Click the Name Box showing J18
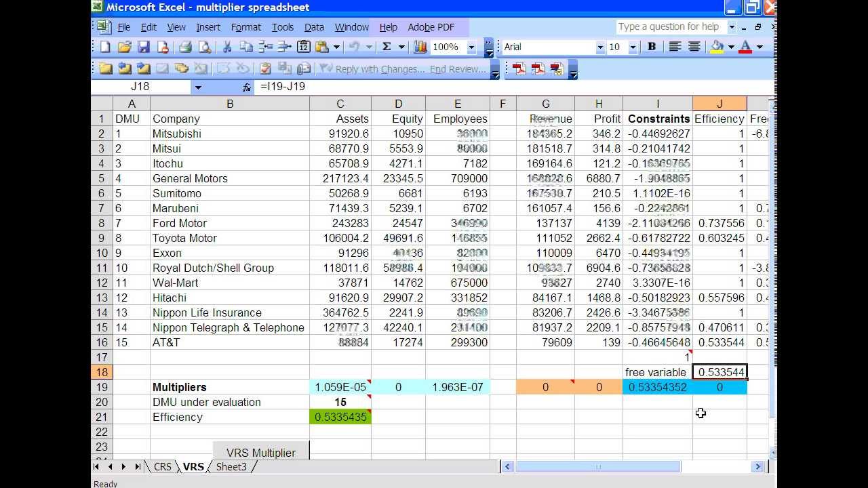 pyautogui.click(x=141, y=87)
